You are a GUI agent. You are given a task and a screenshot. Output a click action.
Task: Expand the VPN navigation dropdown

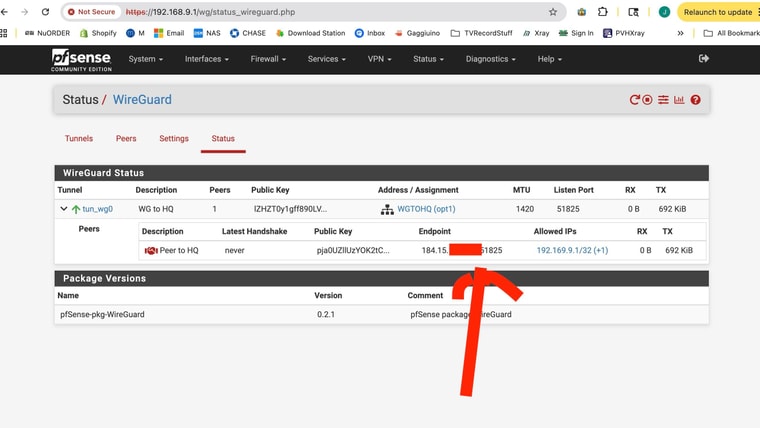tap(380, 59)
